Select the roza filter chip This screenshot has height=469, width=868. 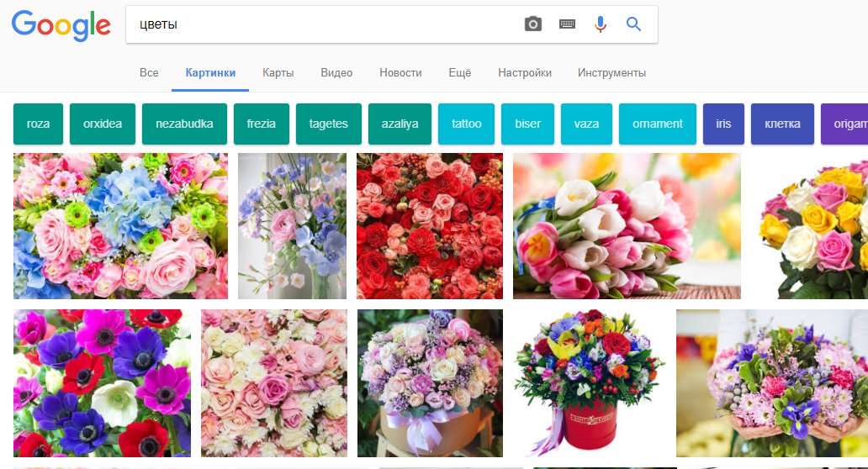(38, 124)
